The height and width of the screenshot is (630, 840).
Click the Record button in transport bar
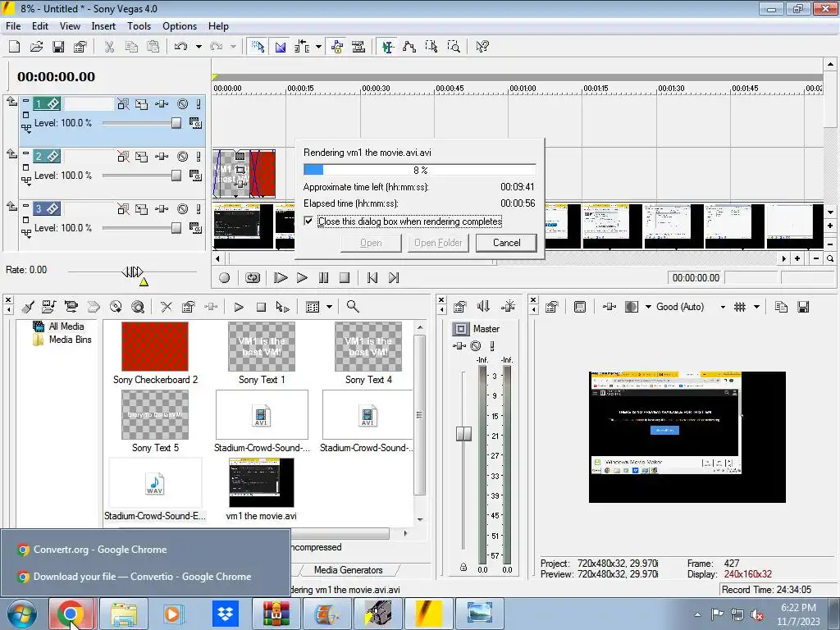[225, 277]
